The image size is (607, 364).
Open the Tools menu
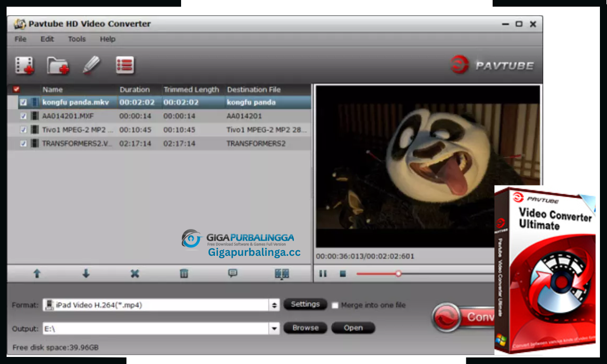77,39
